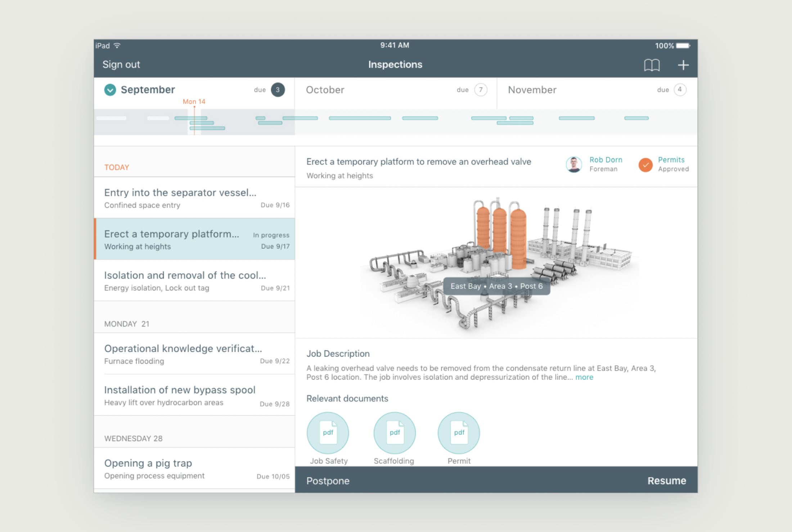
Task: Expand job description with more link
Action: (584, 377)
